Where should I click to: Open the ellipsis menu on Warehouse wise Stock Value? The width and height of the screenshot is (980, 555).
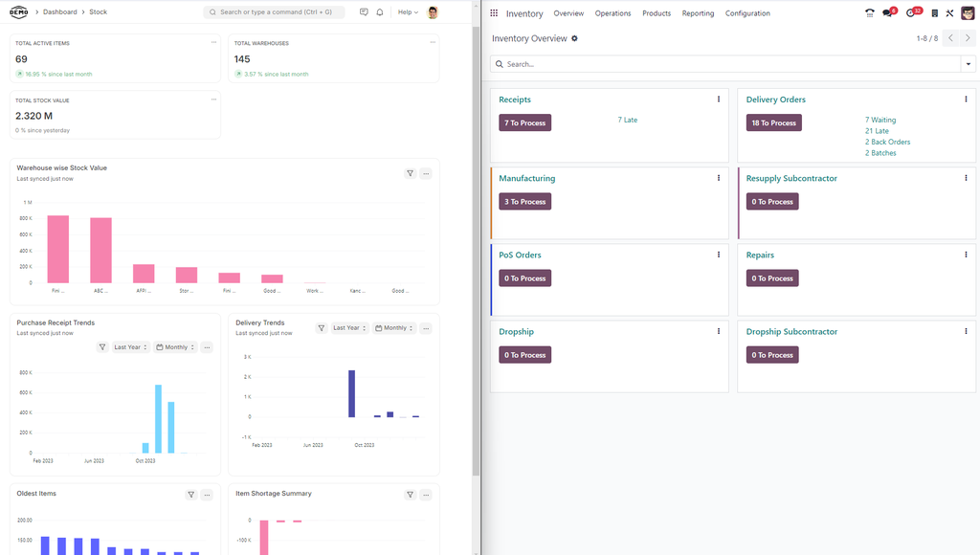(x=426, y=174)
